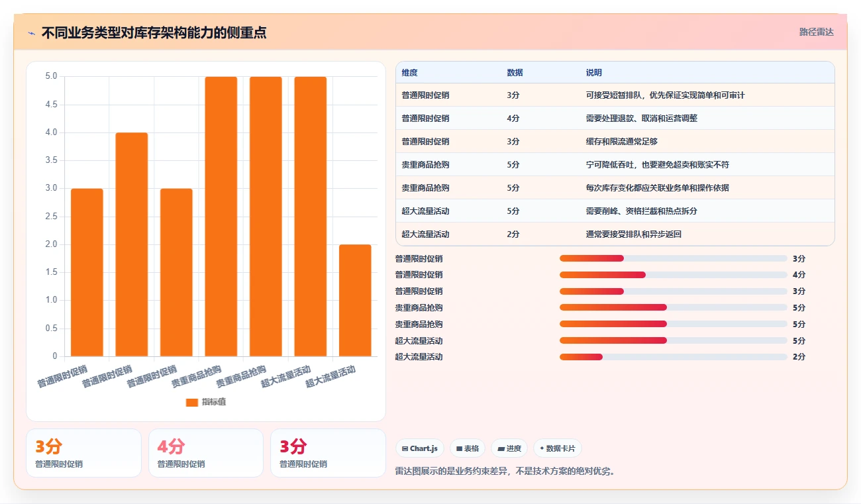Click the 超大流量活动 progress bar showing 2分

tap(674, 357)
